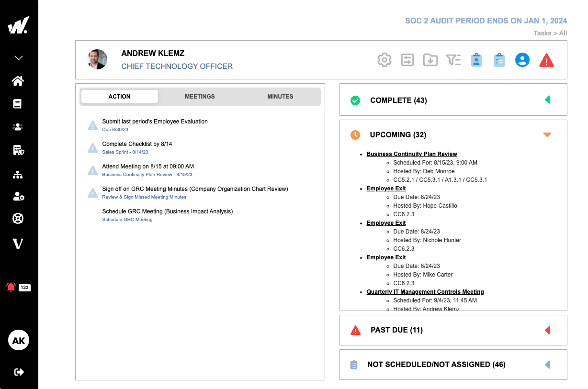This screenshot has height=389, width=588.
Task: Click the folder download icon
Action: pyautogui.click(x=430, y=60)
